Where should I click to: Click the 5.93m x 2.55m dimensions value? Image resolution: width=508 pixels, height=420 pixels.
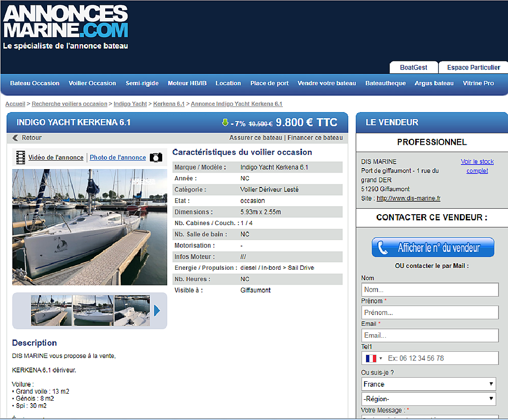(x=260, y=212)
